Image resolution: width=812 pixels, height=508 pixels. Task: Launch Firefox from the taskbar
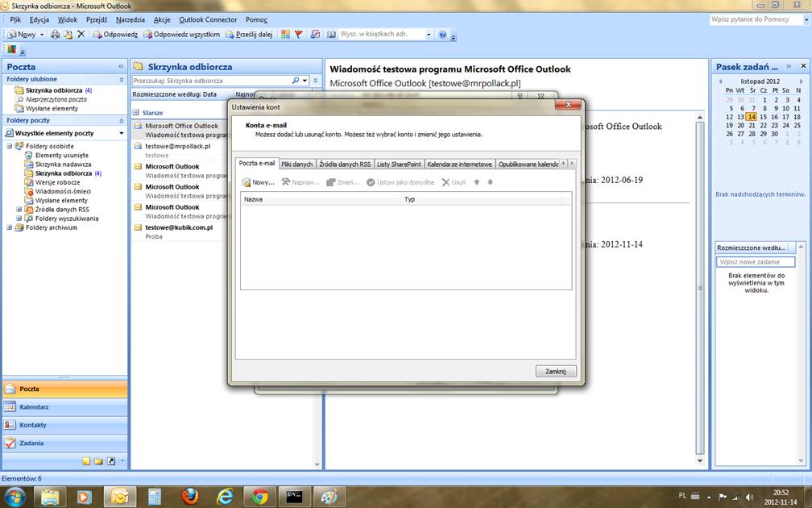tap(190, 496)
